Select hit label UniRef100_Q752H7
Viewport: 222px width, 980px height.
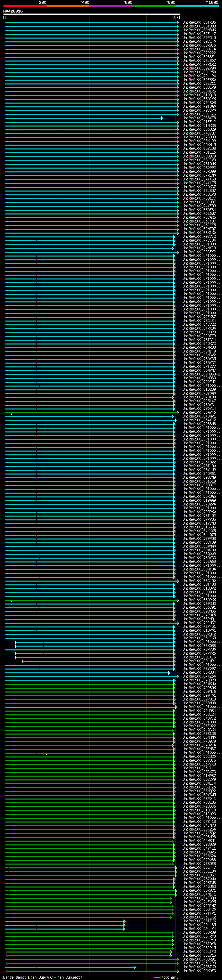pyautogui.click(x=199, y=906)
